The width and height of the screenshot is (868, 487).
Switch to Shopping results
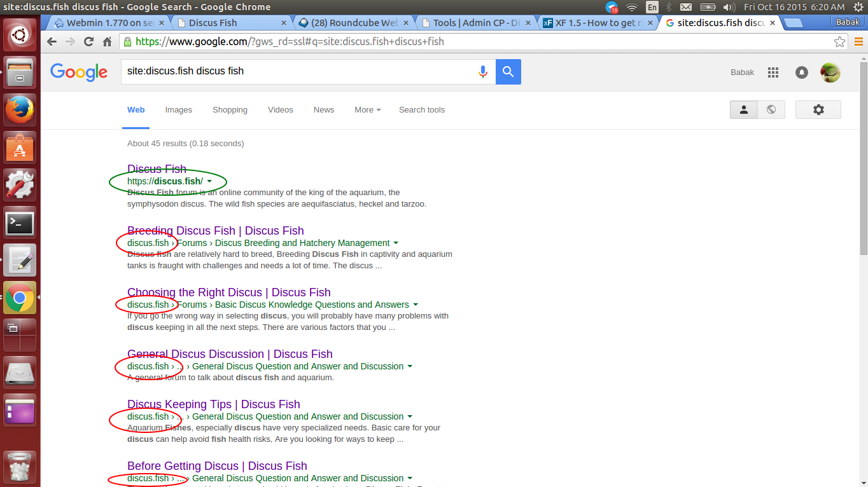[x=230, y=110]
